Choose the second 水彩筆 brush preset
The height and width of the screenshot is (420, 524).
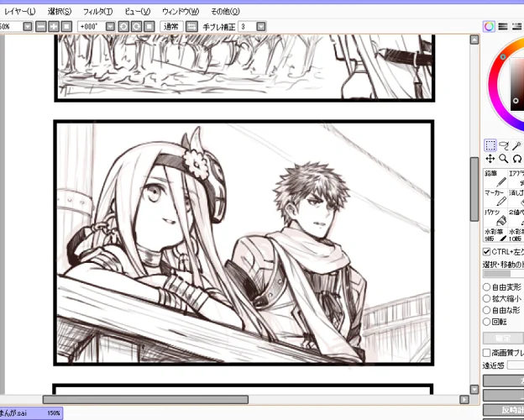(x=516, y=234)
